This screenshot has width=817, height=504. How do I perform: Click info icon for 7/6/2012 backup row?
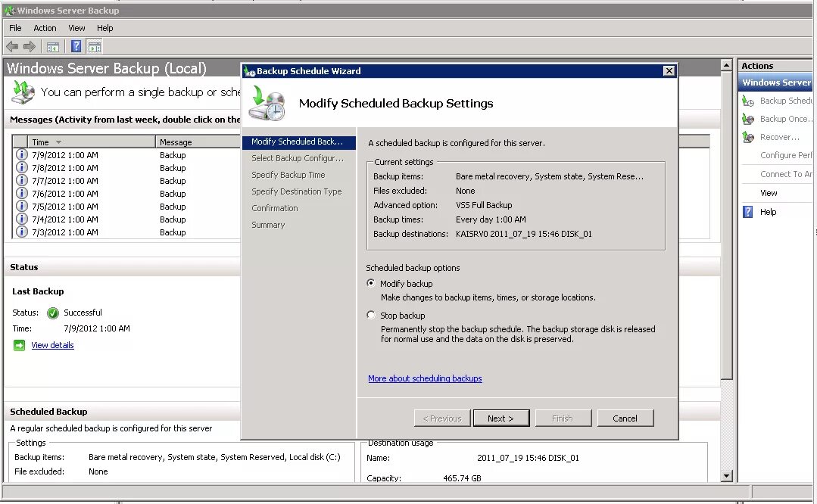(21, 193)
